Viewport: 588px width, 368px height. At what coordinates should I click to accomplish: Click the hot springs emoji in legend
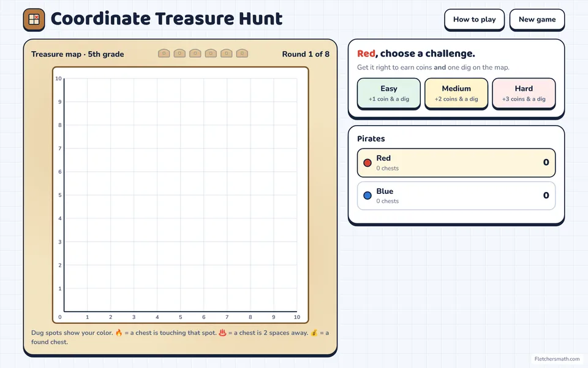coord(222,332)
